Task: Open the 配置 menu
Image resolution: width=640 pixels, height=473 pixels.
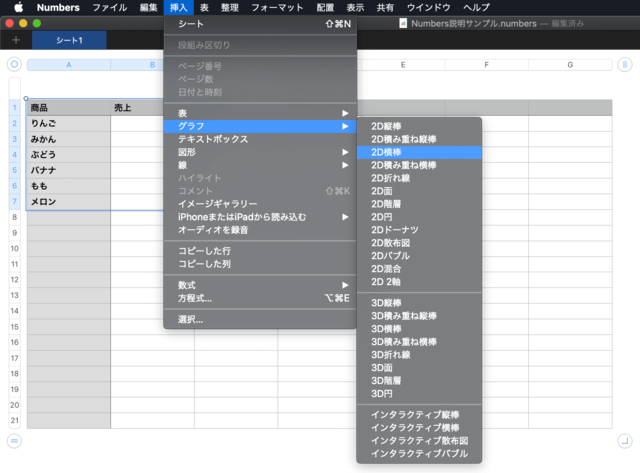Action: pyautogui.click(x=325, y=7)
